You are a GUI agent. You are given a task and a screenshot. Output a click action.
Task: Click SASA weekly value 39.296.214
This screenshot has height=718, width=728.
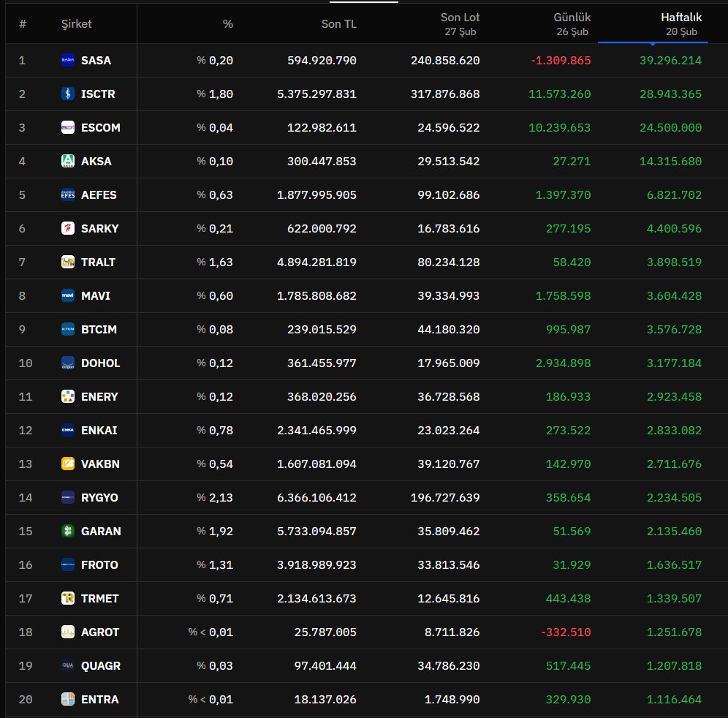click(670, 61)
